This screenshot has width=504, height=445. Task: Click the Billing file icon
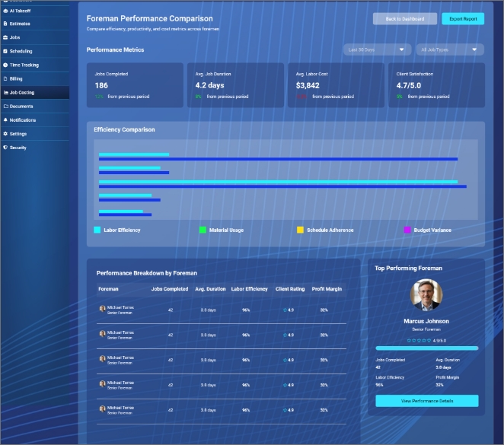point(5,79)
